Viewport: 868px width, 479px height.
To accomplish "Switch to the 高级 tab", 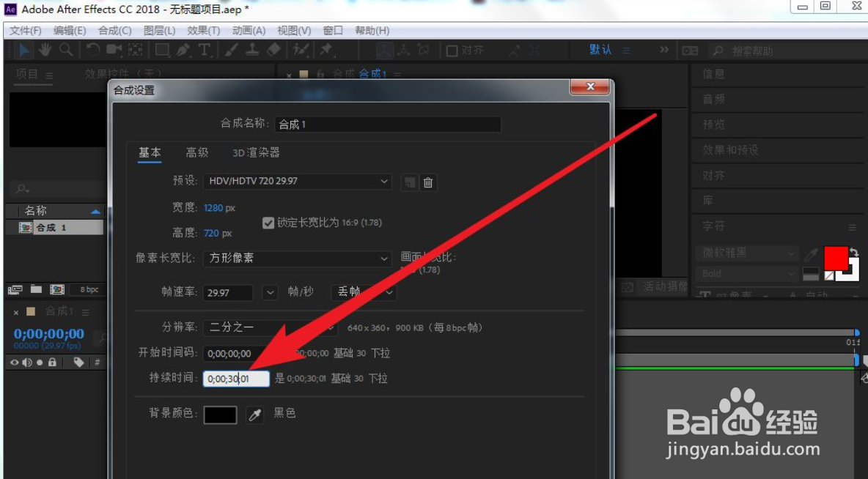I will (196, 152).
